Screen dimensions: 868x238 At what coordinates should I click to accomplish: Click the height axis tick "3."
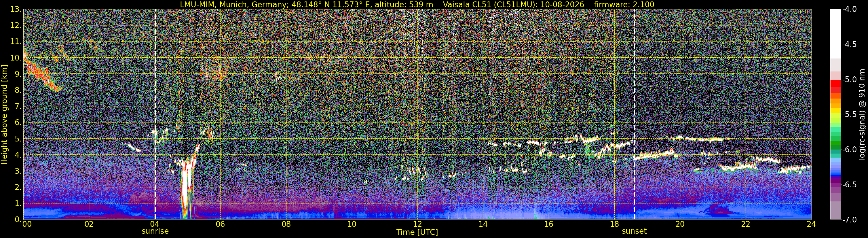(18, 171)
